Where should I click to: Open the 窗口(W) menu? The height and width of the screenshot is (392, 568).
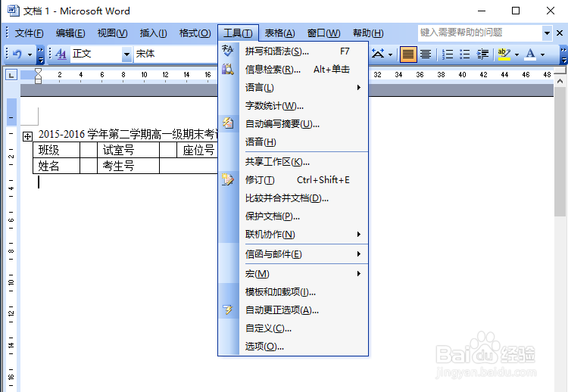pyautogui.click(x=323, y=33)
